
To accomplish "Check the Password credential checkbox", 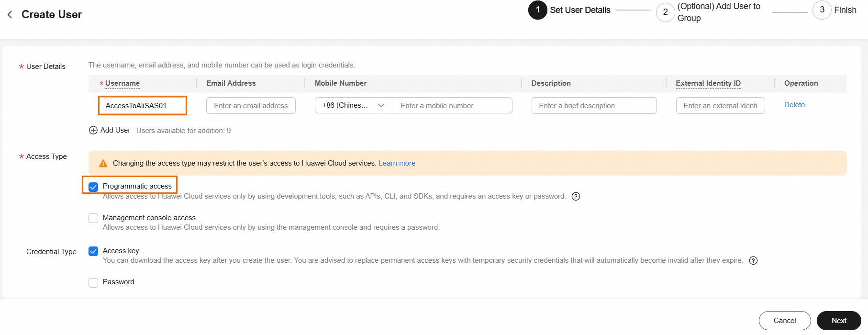I will click(x=93, y=282).
